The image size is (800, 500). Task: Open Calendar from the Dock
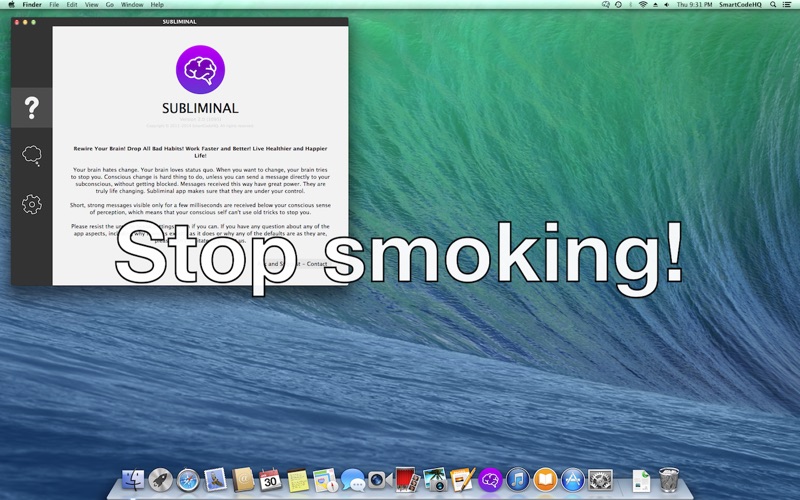(x=269, y=479)
